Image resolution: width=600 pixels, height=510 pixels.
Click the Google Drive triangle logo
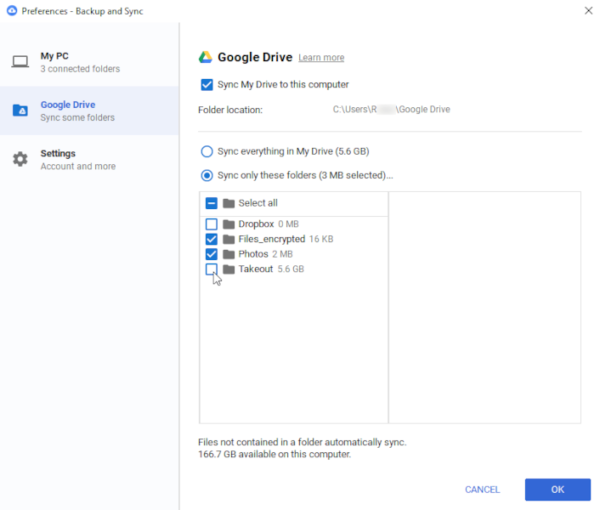click(x=205, y=57)
